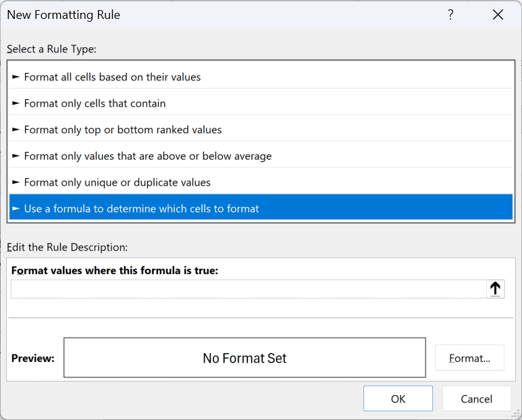This screenshot has height=420, width=522.
Task: Choose 'Format only top or bottom ranked values'
Action: click(261, 130)
